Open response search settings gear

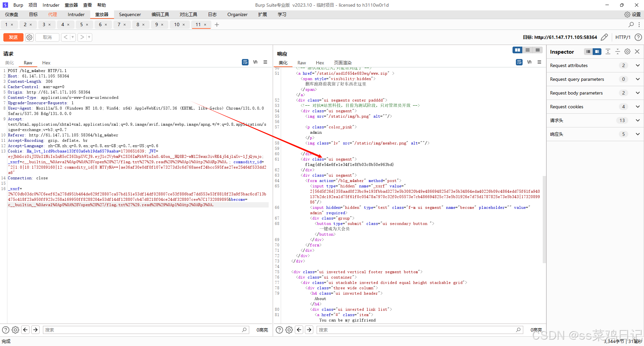click(289, 330)
